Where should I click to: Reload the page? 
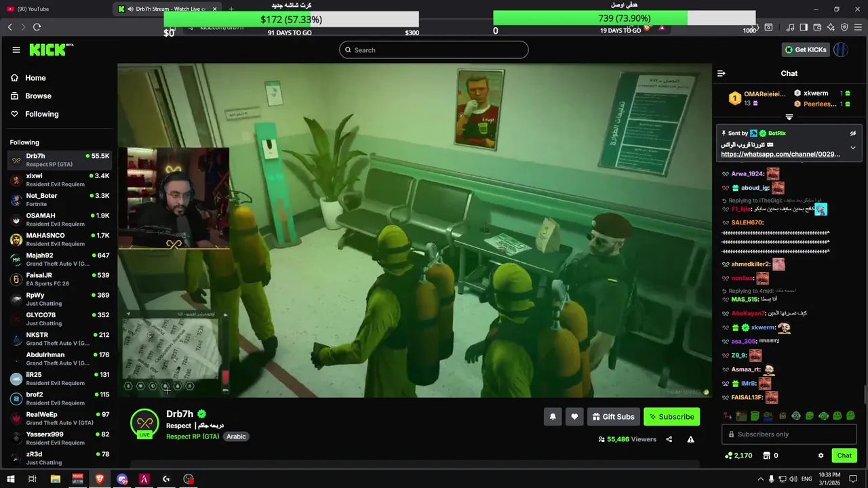pyautogui.click(x=37, y=27)
